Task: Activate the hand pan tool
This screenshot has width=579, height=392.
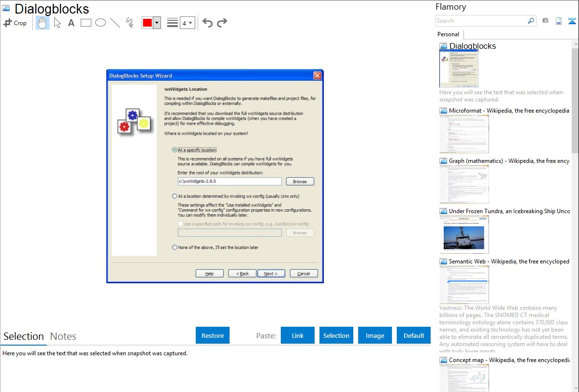Action: [x=42, y=23]
